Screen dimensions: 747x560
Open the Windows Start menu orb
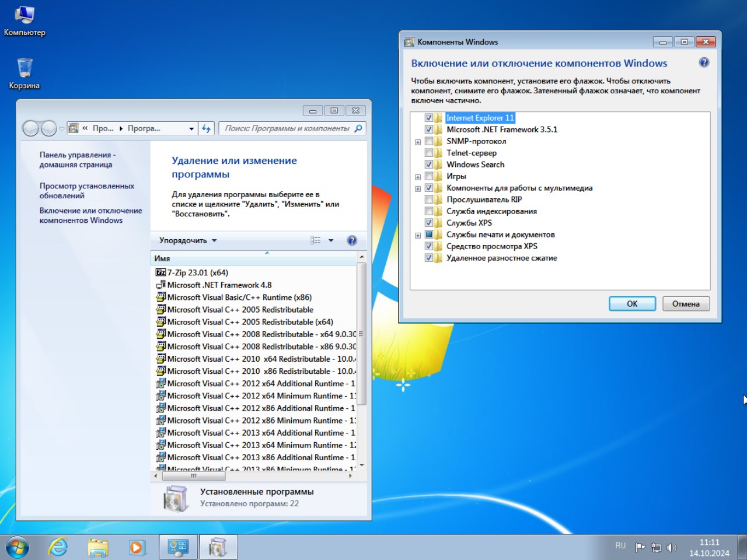17,547
